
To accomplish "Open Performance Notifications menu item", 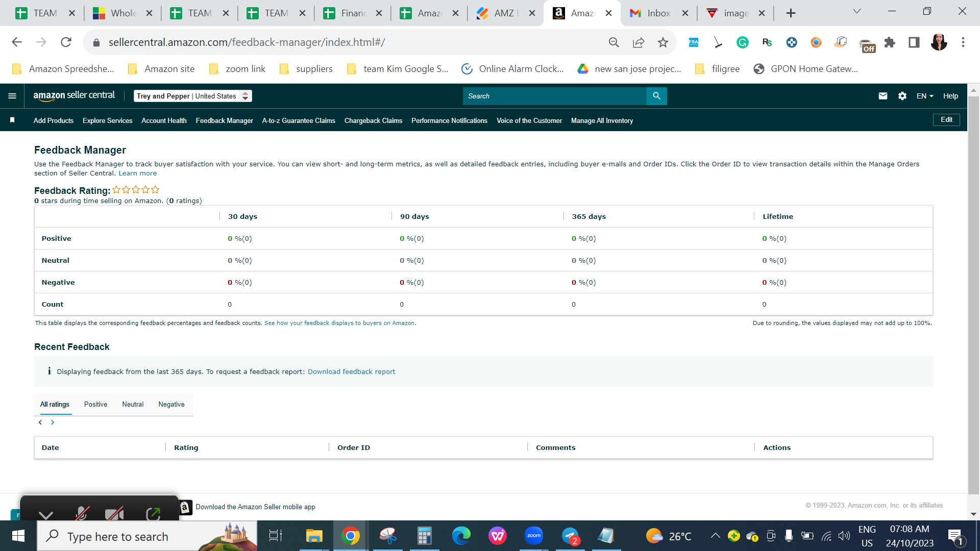I will click(x=449, y=121).
